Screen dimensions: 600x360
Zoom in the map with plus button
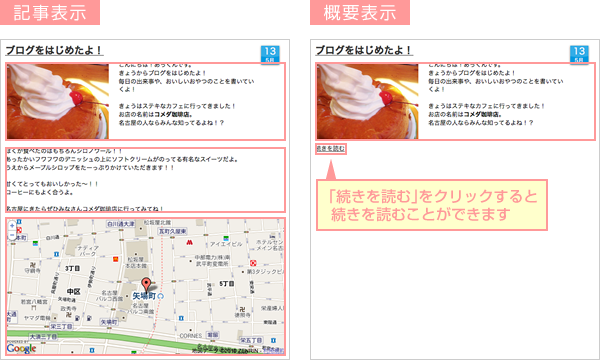[12, 226]
